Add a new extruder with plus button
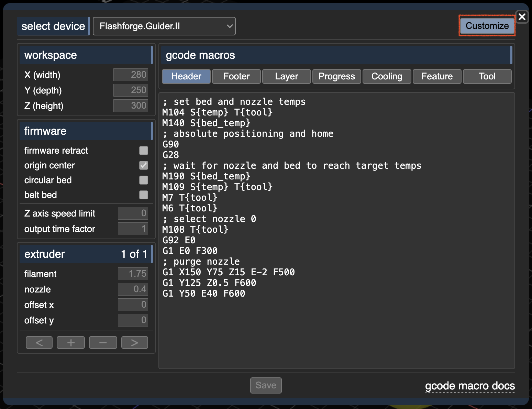This screenshot has width=532, height=409. [x=71, y=342]
